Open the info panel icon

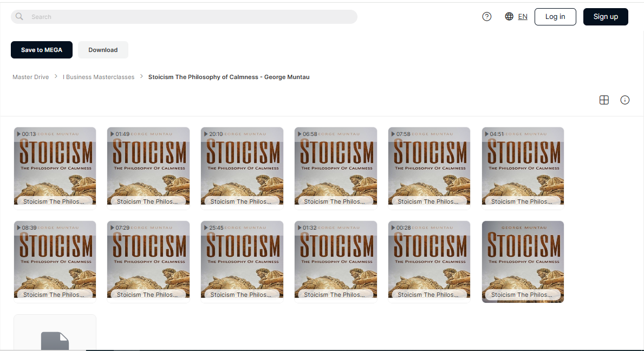(x=625, y=100)
